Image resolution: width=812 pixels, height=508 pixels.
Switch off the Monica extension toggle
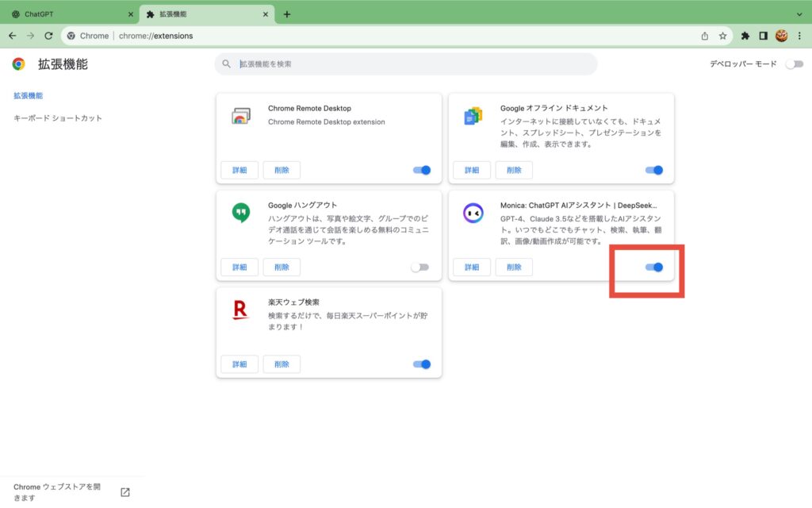click(x=654, y=267)
